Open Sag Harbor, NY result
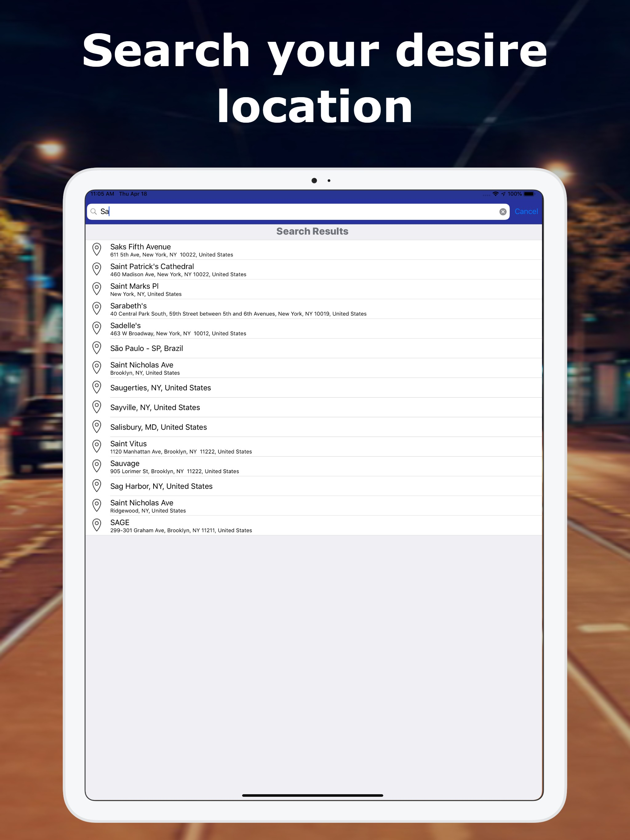 (161, 486)
